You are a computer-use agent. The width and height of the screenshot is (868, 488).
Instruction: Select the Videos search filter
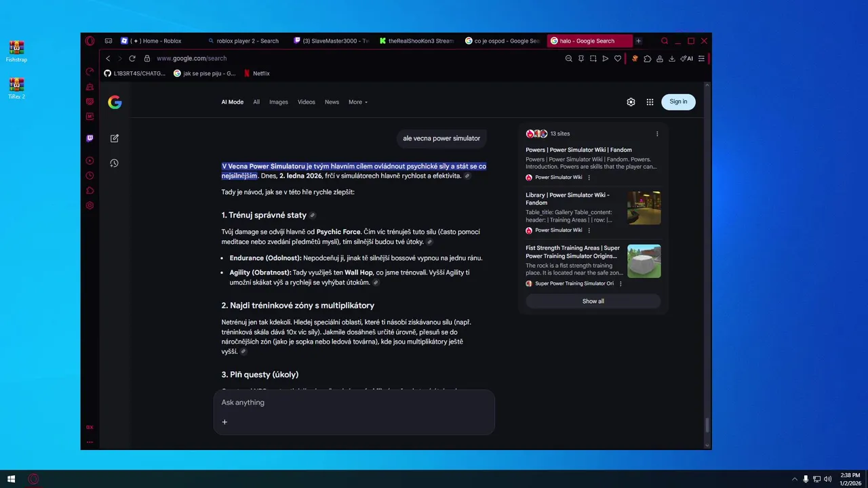point(307,102)
